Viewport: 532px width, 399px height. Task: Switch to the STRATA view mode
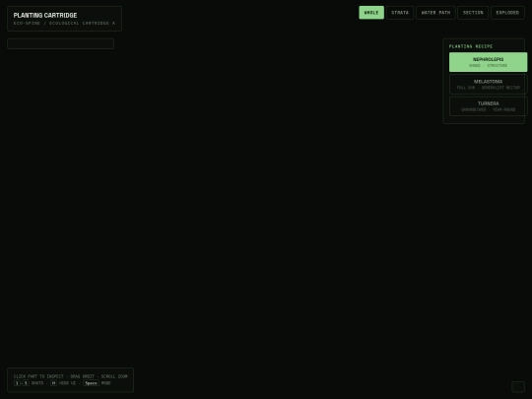(x=400, y=13)
